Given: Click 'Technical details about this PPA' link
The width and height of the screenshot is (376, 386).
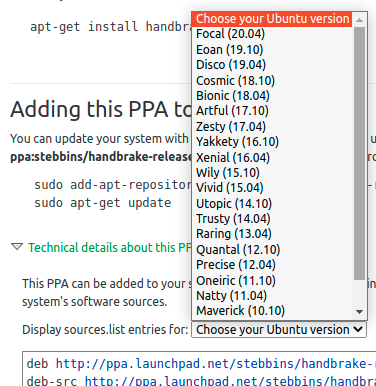Looking at the screenshot, I should [x=110, y=248].
